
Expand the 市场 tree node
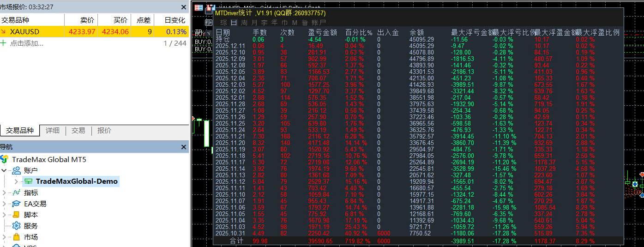tap(4, 237)
